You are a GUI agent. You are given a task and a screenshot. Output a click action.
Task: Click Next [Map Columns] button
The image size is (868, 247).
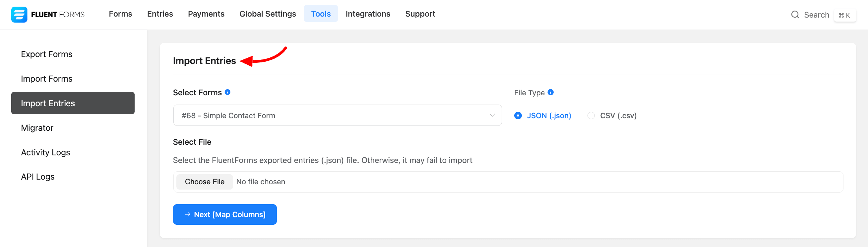(x=225, y=214)
